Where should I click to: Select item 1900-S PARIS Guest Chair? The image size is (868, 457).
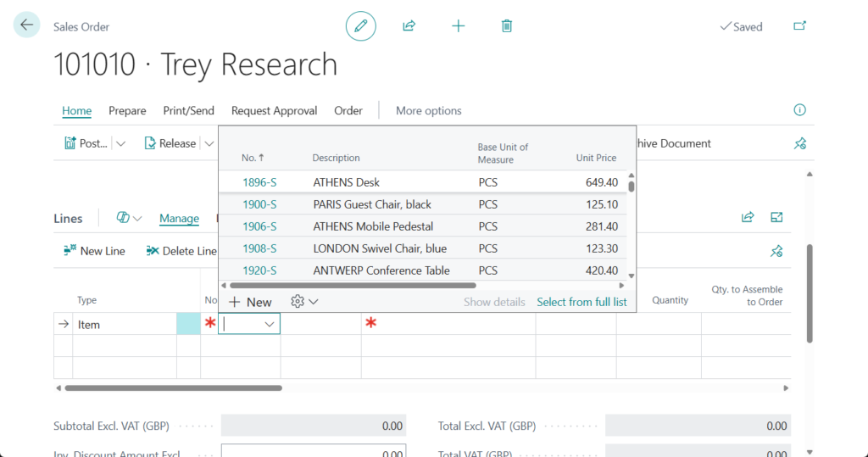tap(259, 204)
